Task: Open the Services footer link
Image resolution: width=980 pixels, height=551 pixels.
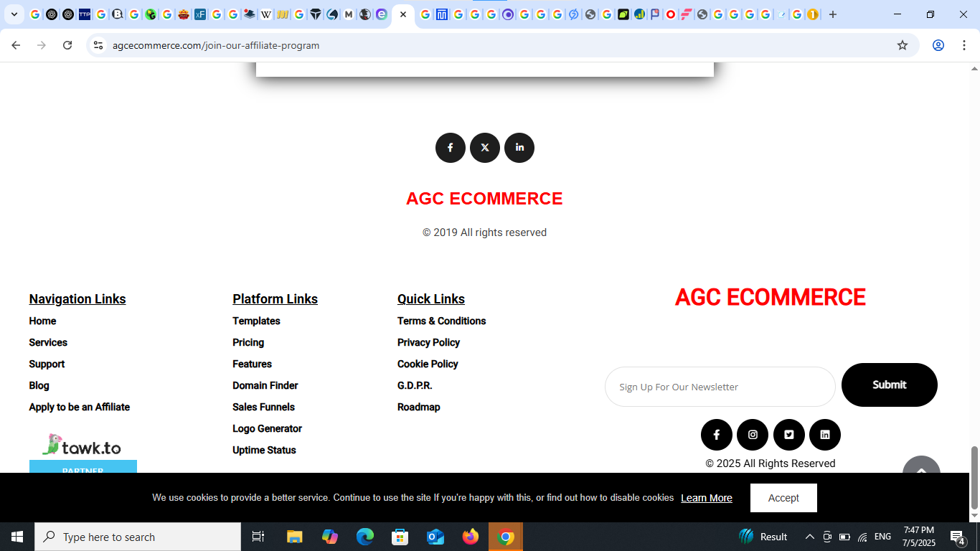Action: [x=48, y=342]
